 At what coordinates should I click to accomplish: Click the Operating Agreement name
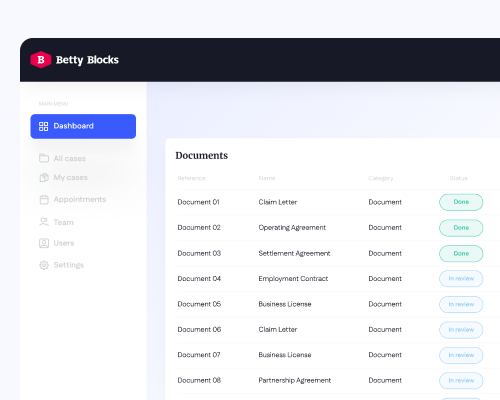pyautogui.click(x=292, y=228)
